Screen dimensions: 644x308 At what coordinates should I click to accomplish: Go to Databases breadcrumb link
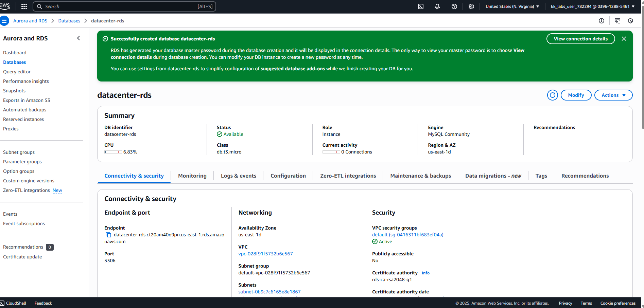coord(69,21)
